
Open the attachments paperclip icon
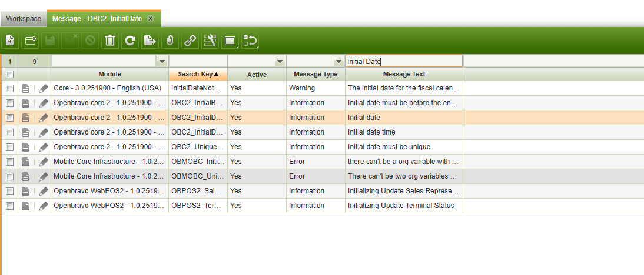[170, 41]
